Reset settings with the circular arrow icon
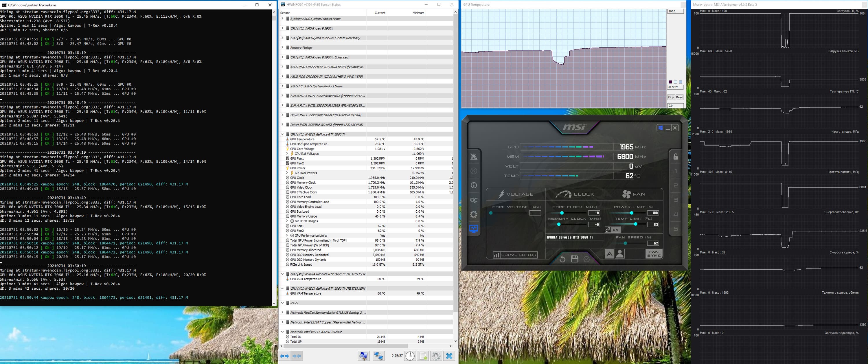 [x=562, y=259]
